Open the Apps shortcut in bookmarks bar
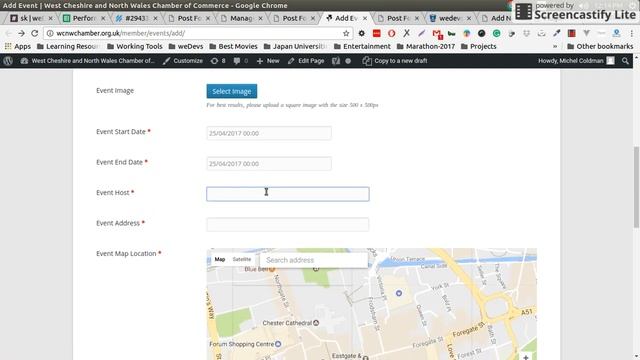Viewport: 640px width, 360px height. pos(18,47)
